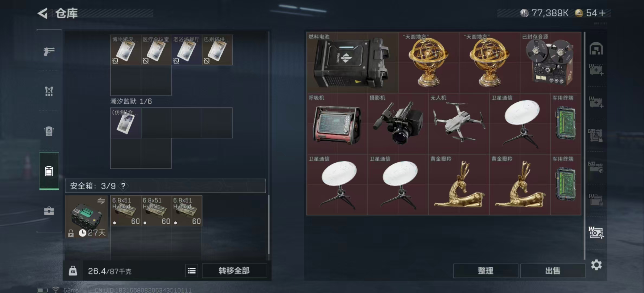The image size is (644, 293).
Task: Click the 整理 organize button
Action: point(486,271)
